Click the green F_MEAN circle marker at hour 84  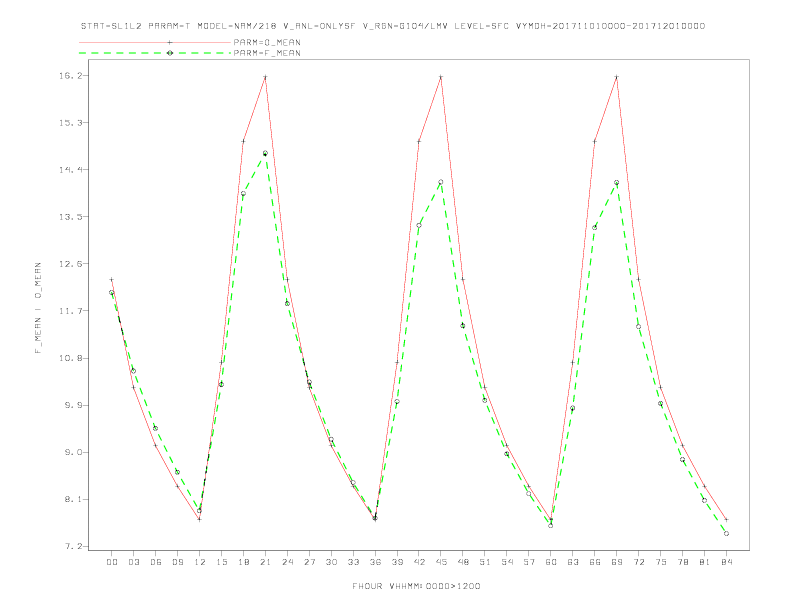(726, 533)
